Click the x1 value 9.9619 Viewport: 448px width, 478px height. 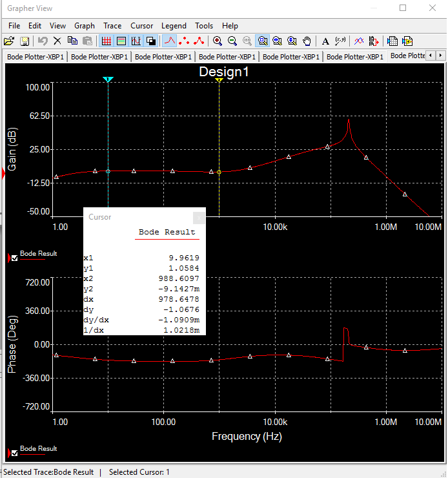[x=184, y=258]
